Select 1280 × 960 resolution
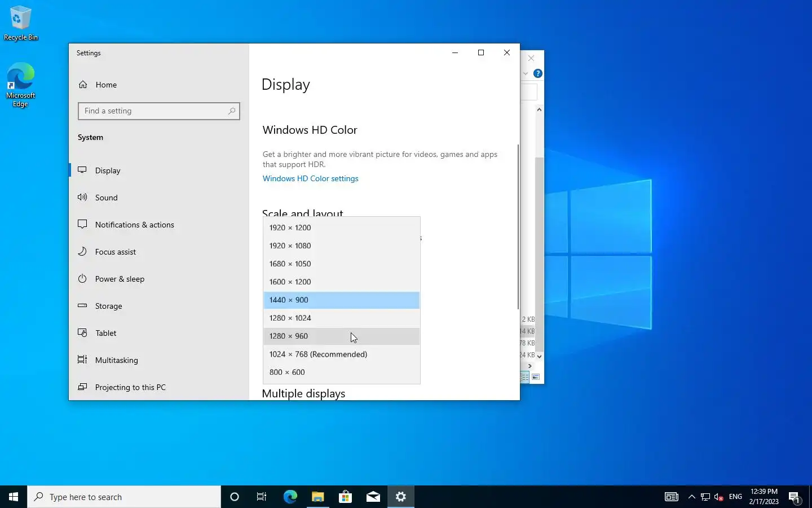Screen dimensions: 812x508 341,336
